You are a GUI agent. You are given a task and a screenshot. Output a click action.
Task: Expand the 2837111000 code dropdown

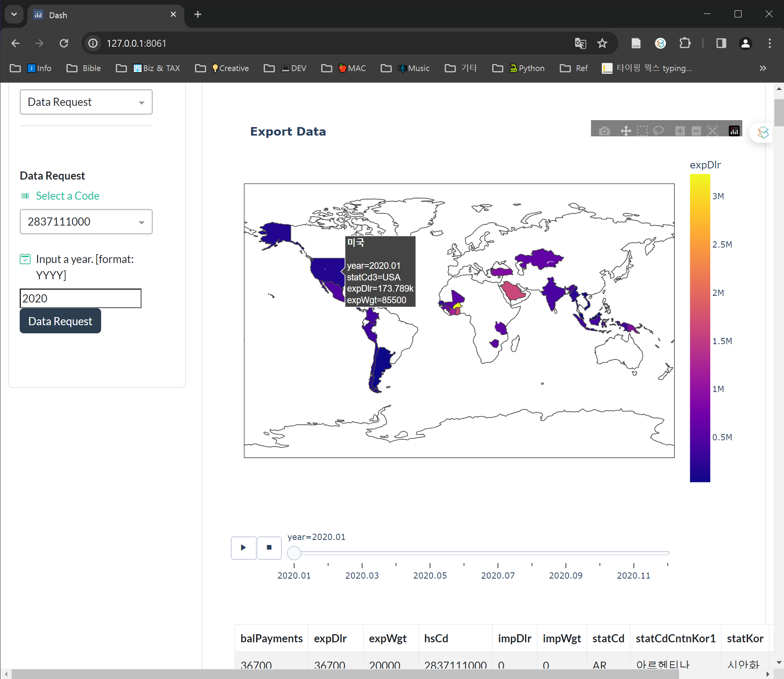click(86, 222)
